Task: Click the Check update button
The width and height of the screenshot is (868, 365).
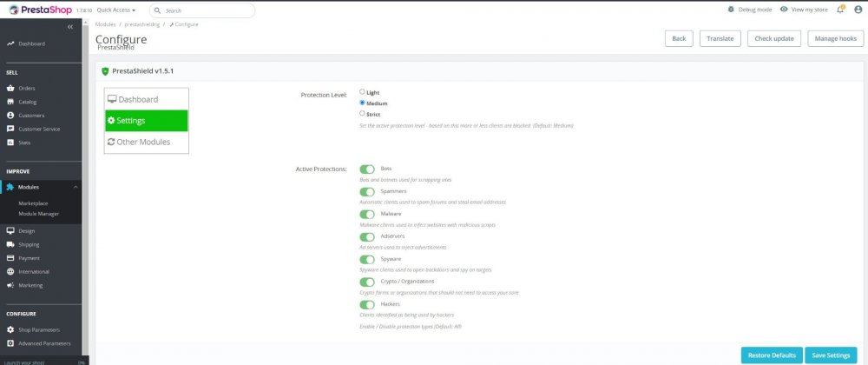Action: 774,38
